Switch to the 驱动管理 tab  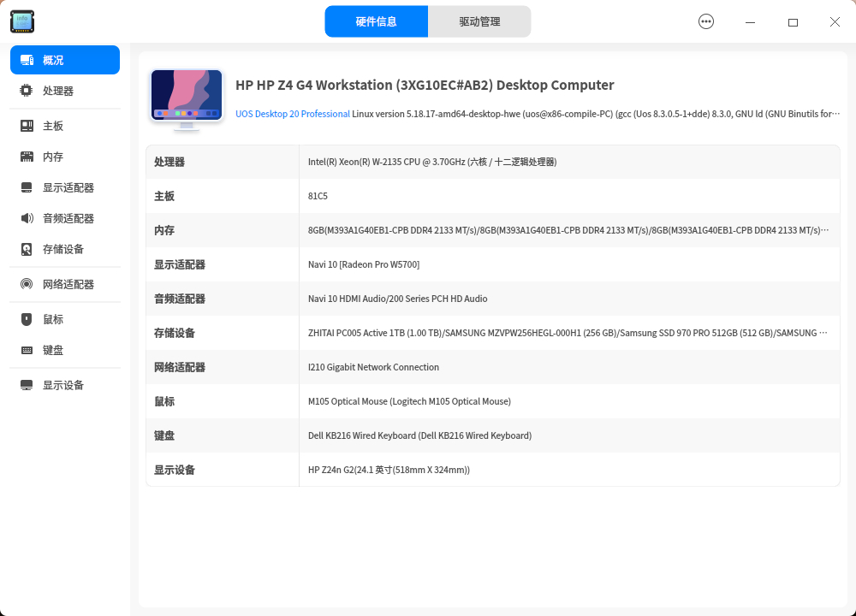(x=480, y=21)
